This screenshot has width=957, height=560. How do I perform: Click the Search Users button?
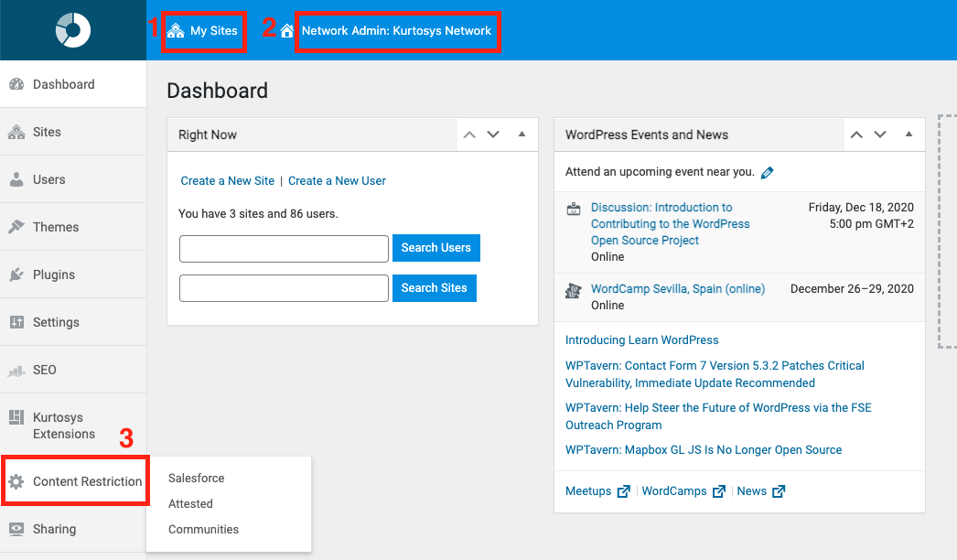click(x=436, y=247)
